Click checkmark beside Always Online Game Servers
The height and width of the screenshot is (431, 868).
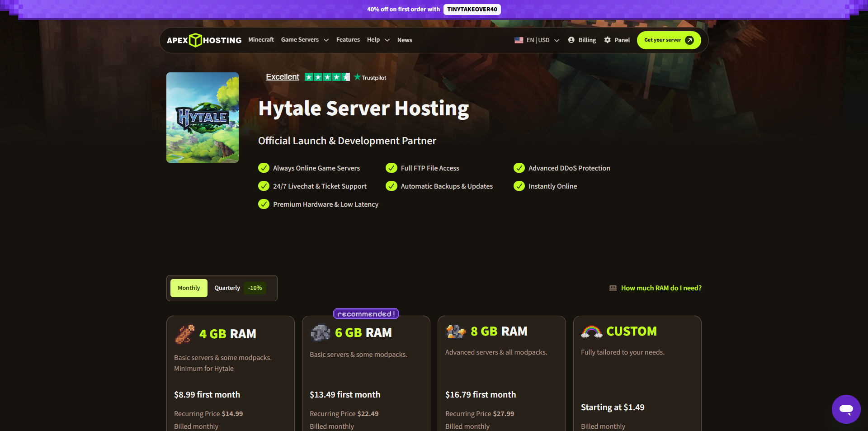tap(264, 168)
